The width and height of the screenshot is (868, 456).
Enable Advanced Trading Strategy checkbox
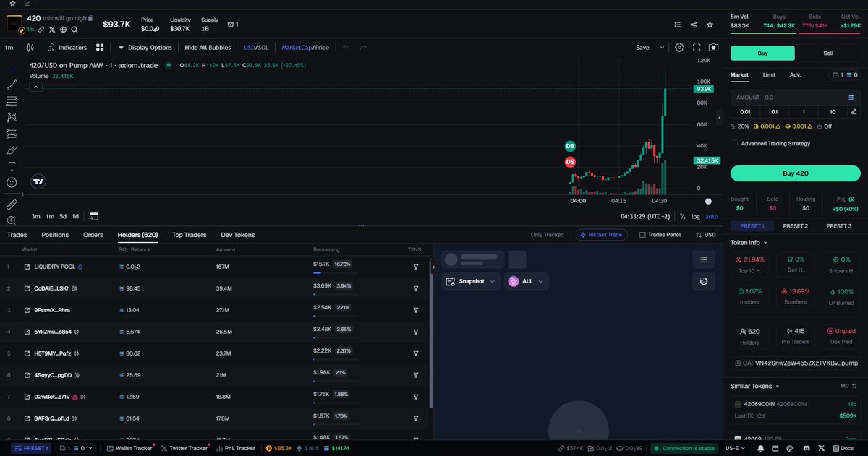pos(734,144)
